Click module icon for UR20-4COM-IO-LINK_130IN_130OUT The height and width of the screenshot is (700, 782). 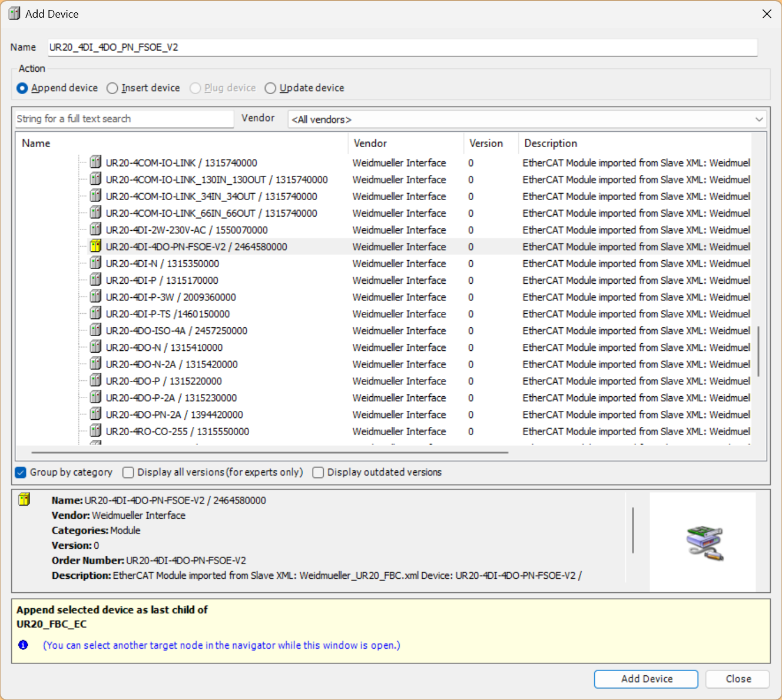pyautogui.click(x=95, y=179)
